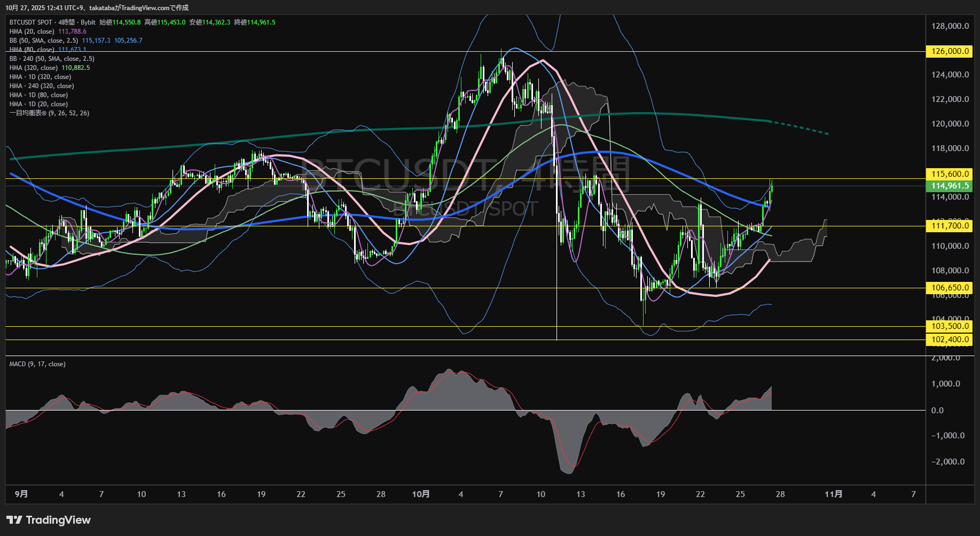
Task: Click the green 114,961.5 current price label
Action: click(950, 186)
